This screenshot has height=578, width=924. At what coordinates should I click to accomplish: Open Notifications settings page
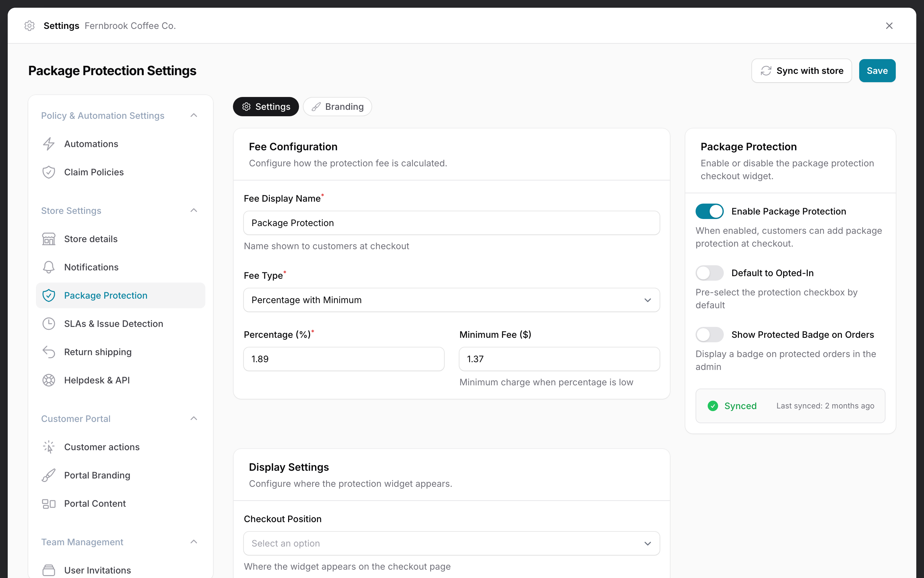click(x=121, y=267)
